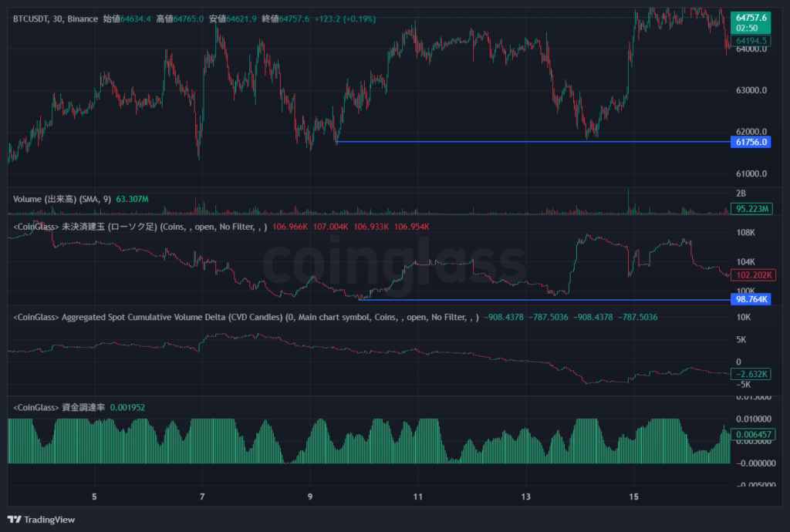Select the 終値 64757.6 close value
Image resolution: width=790 pixels, height=532 pixels.
285,19
